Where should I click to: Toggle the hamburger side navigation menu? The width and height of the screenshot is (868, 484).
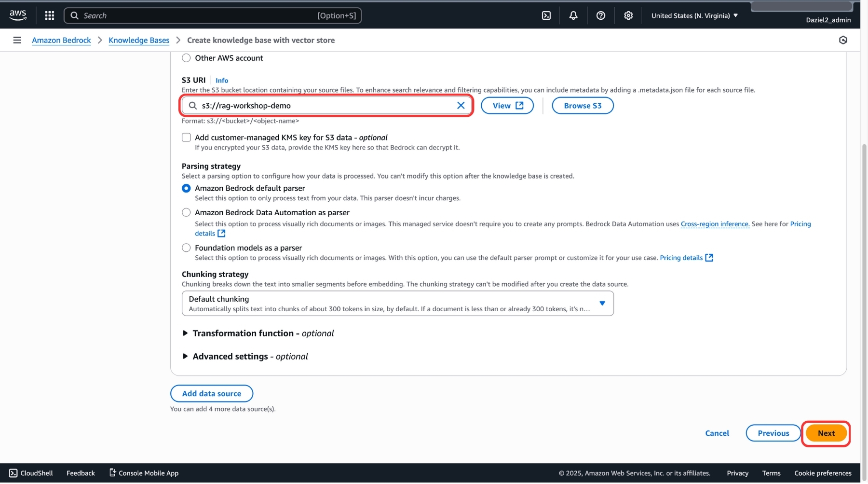[x=17, y=40]
